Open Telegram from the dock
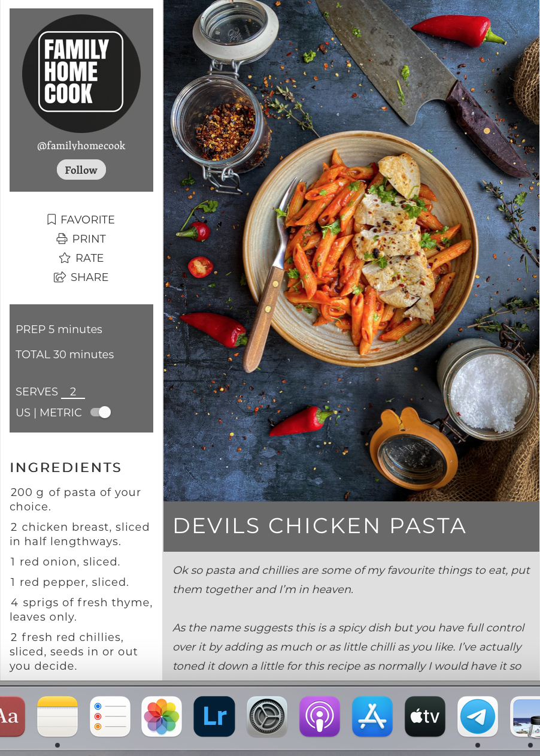 (478, 716)
